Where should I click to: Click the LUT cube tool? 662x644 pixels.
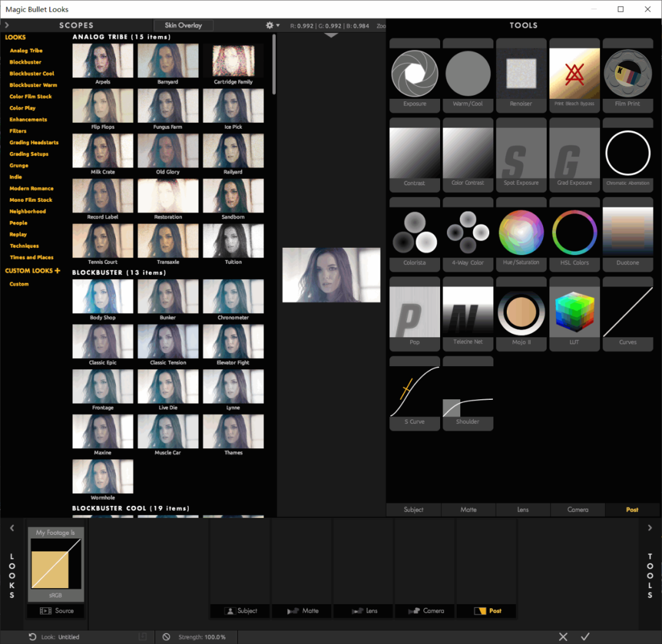(x=574, y=314)
